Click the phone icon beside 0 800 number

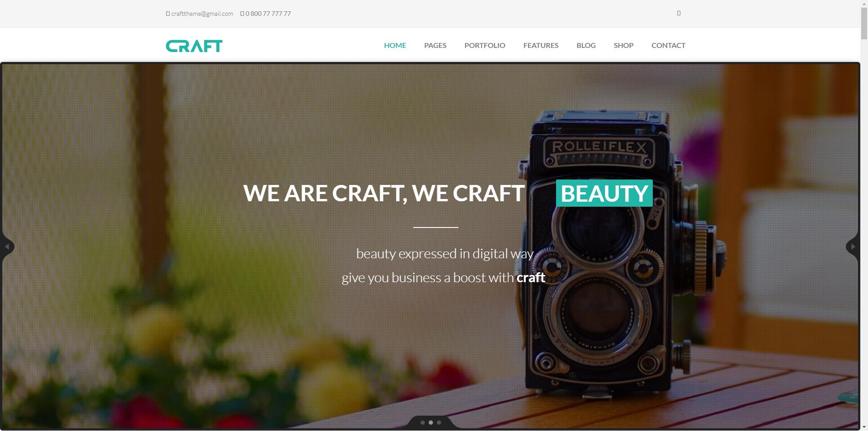tap(242, 14)
